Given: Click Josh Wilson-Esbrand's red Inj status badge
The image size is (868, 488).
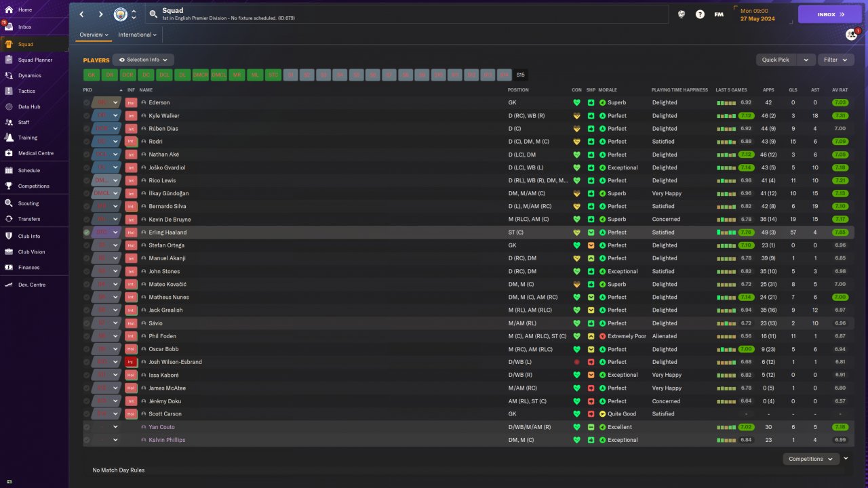Looking at the screenshot, I should pos(131,362).
